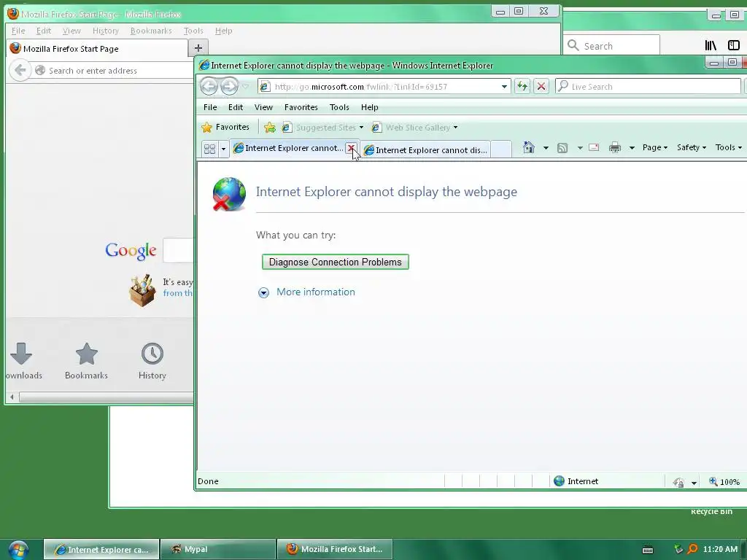Open IE File menu
The width and height of the screenshot is (747, 560).
coord(210,107)
